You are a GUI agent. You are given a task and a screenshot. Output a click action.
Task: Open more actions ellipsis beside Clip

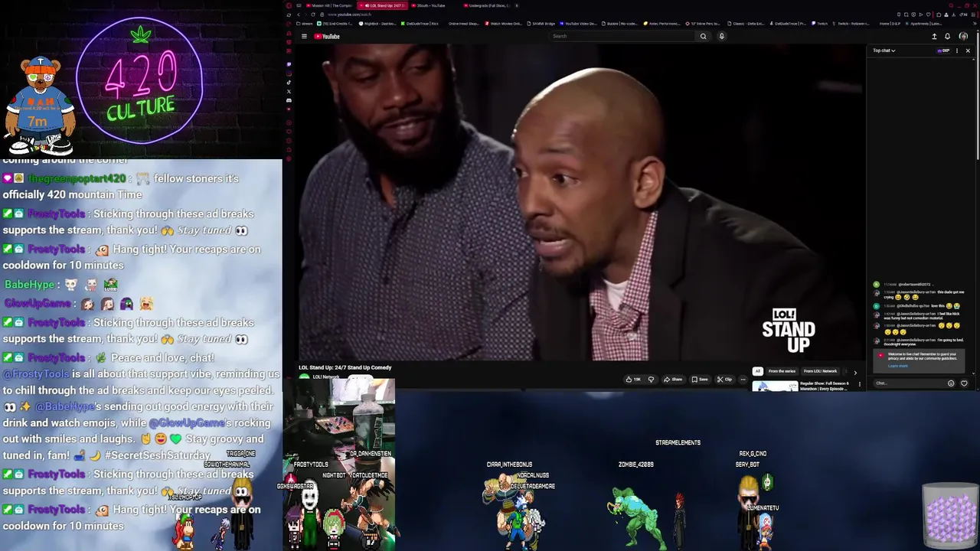743,380
